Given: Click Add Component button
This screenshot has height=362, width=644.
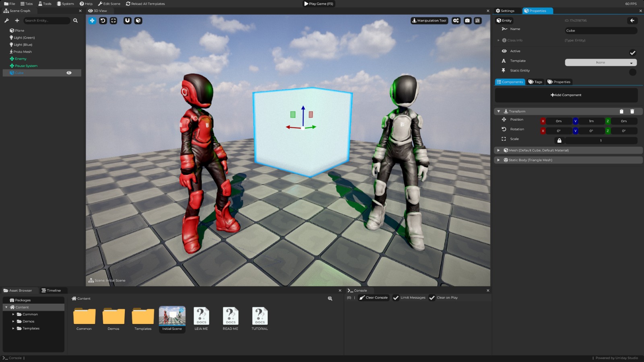Looking at the screenshot, I should pos(566,95).
